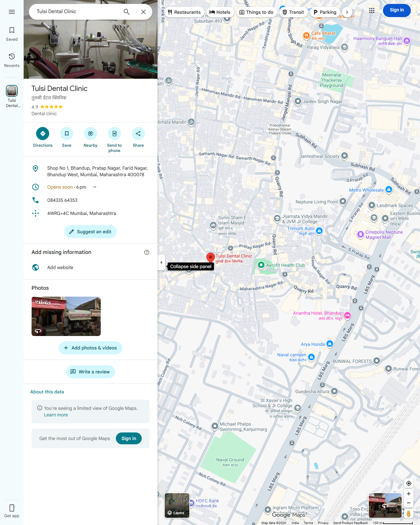
Task: Open Recents history
Action: pyautogui.click(x=12, y=60)
